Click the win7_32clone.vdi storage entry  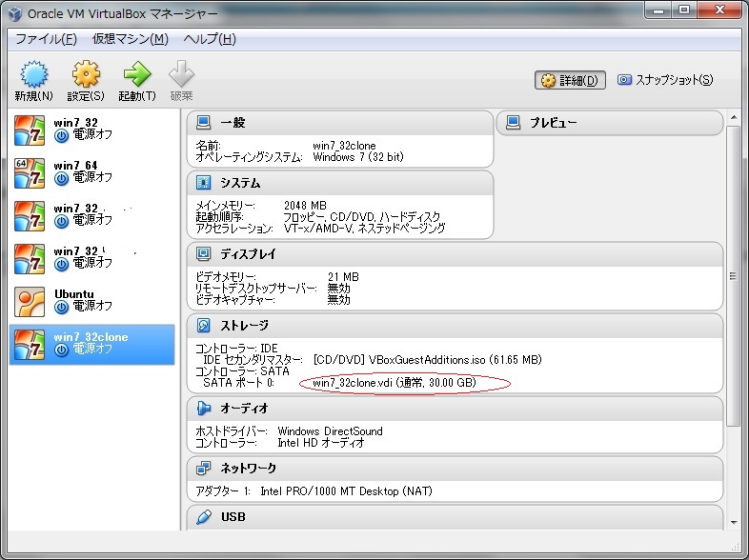coord(395,383)
